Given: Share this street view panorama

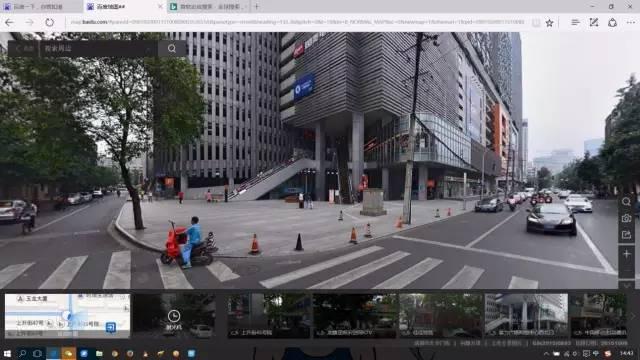Looking at the screenshot, I should pos(626,235).
